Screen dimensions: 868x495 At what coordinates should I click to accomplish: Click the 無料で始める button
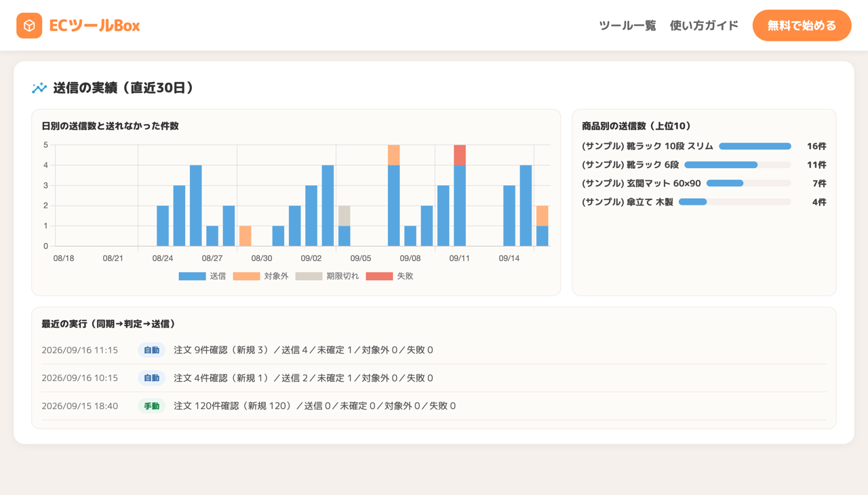[x=802, y=26]
